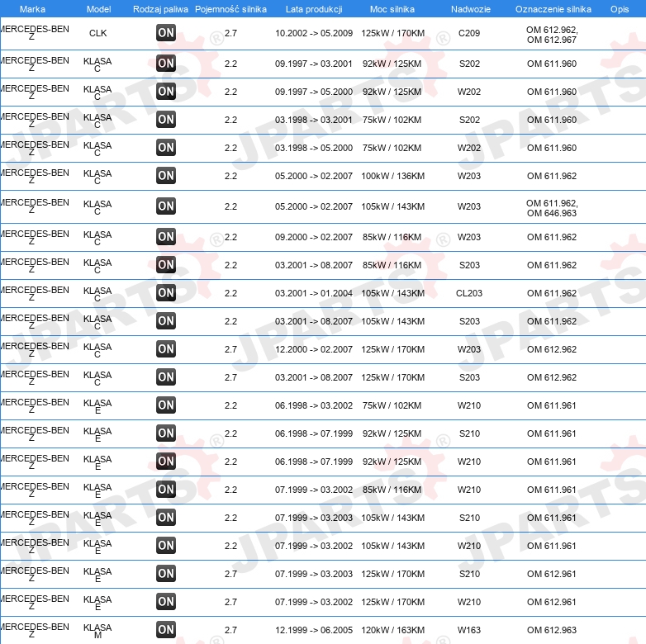
Task: Click ON icon for S203 105kW row
Action: 166,321
